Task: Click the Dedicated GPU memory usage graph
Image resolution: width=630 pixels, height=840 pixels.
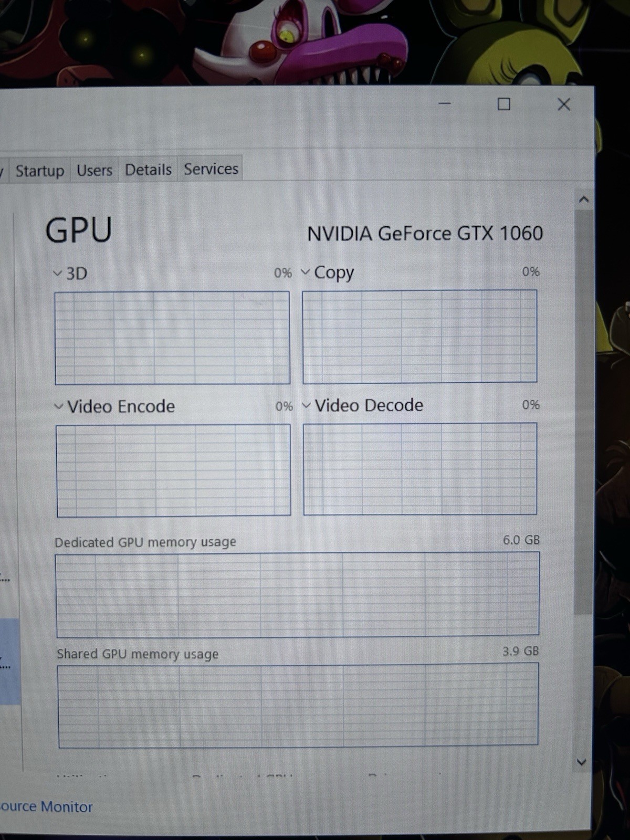Action: click(298, 595)
